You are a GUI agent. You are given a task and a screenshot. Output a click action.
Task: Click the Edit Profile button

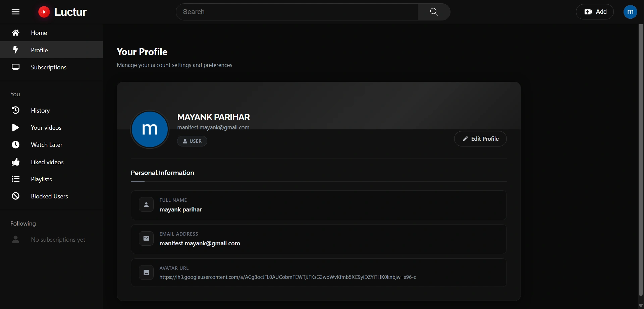click(480, 139)
